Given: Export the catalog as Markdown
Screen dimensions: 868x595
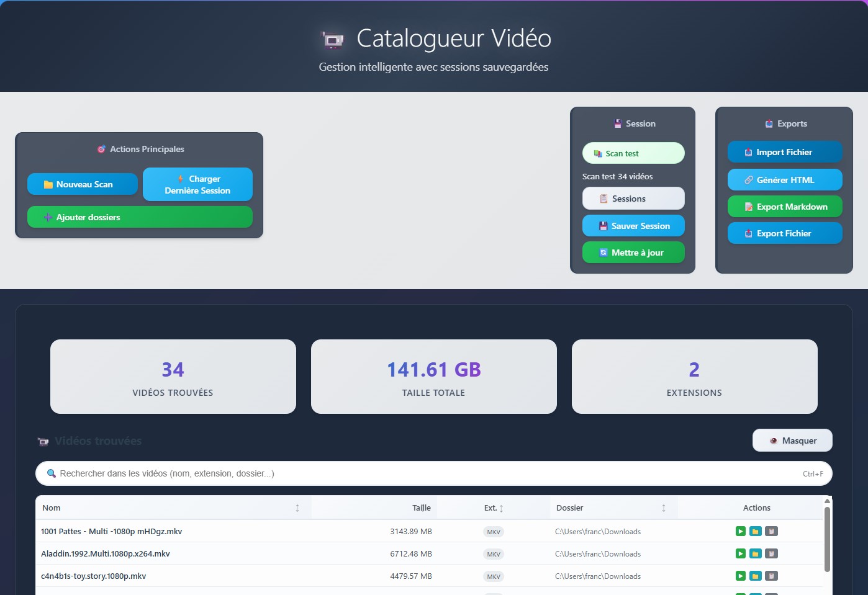Looking at the screenshot, I should pos(784,206).
